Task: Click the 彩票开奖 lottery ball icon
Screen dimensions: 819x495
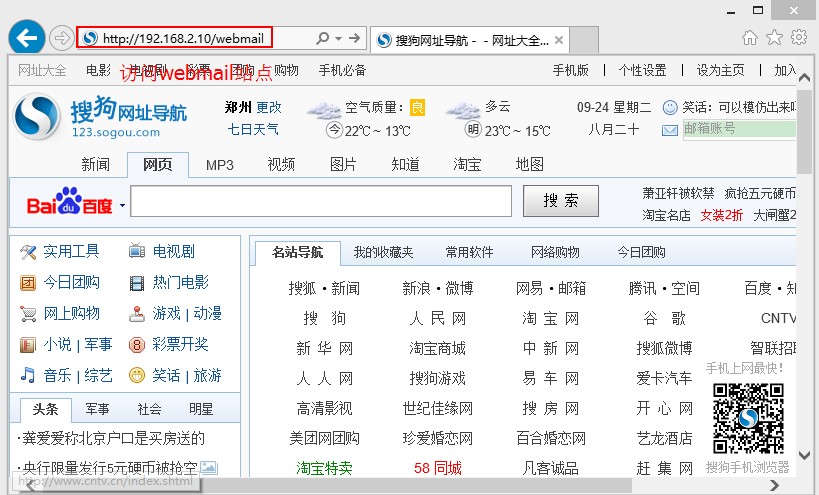Action: tap(137, 345)
